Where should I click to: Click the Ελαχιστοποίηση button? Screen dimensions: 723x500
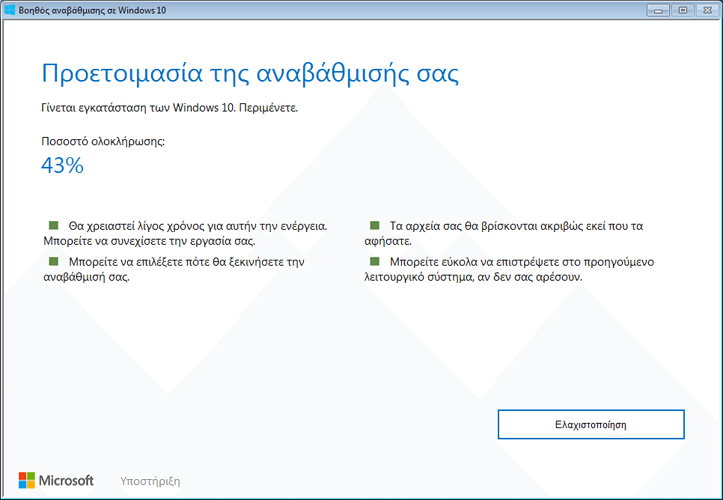tap(591, 424)
